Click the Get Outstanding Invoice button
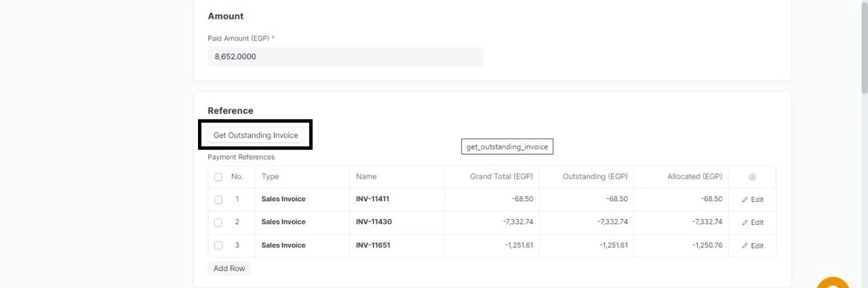Screen dimensions: 868x288 pos(256,135)
